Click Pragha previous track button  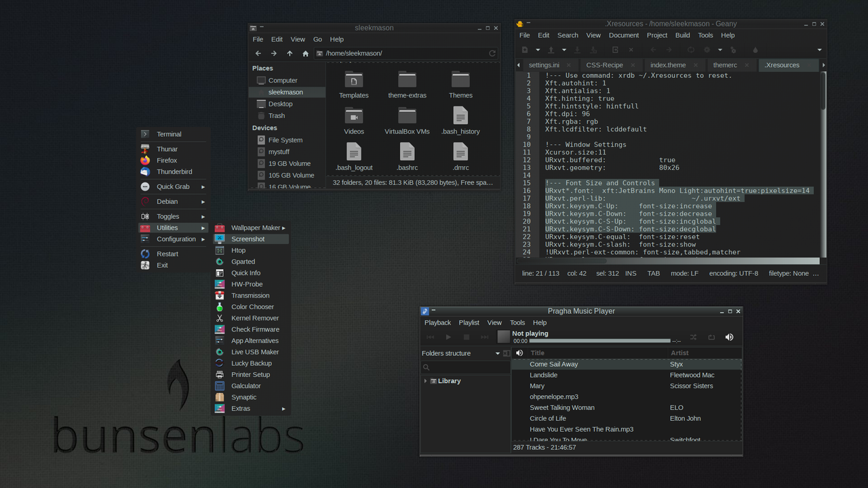(x=430, y=337)
